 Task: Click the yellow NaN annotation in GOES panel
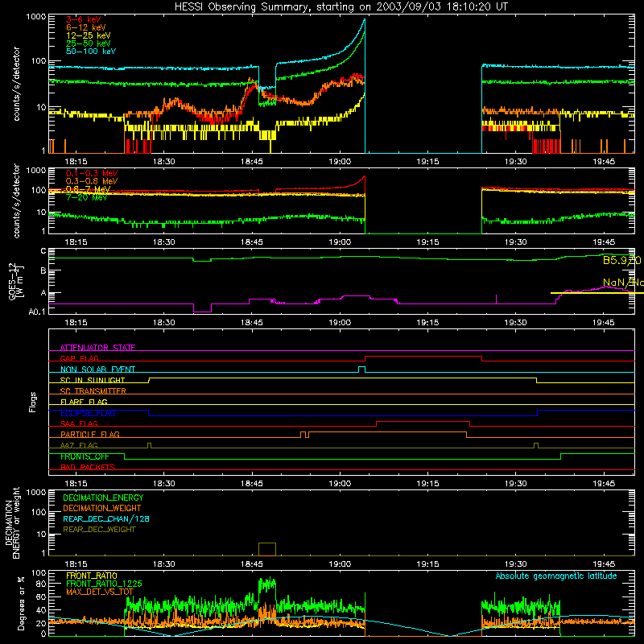pos(623,283)
